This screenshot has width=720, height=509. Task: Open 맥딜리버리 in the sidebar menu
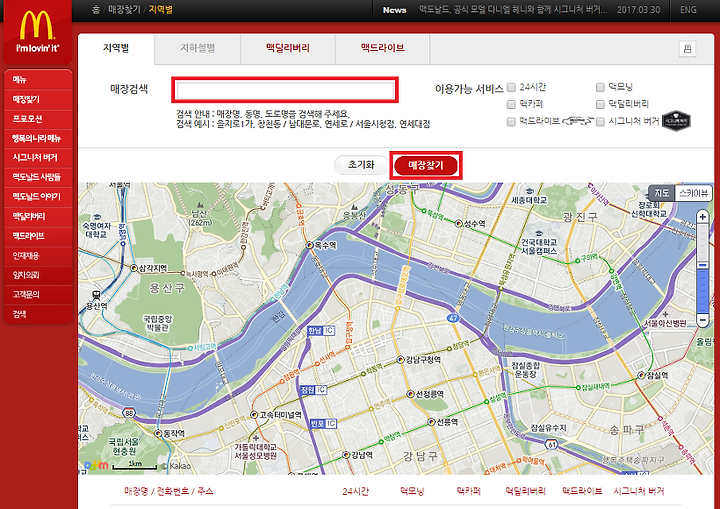pos(38,216)
